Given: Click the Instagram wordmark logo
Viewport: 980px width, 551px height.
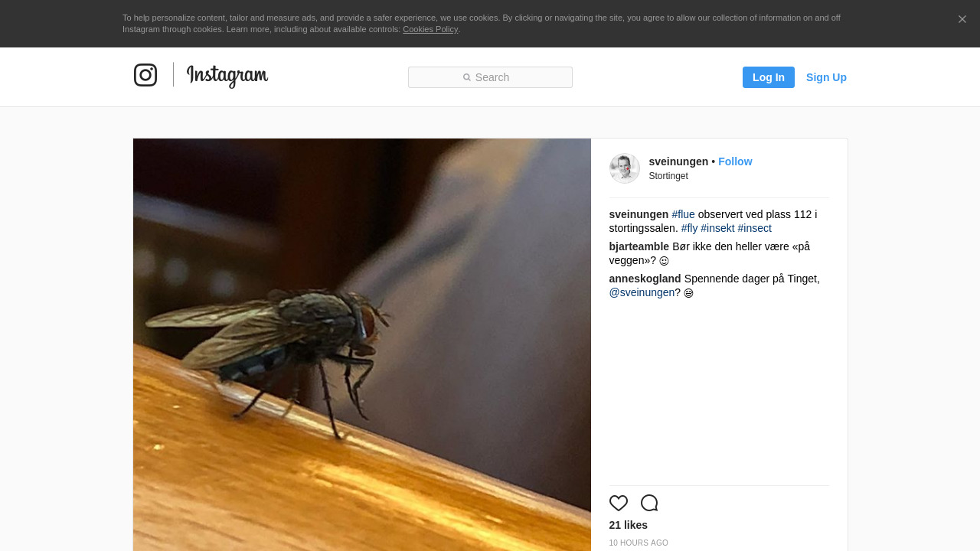Looking at the screenshot, I should [x=227, y=76].
